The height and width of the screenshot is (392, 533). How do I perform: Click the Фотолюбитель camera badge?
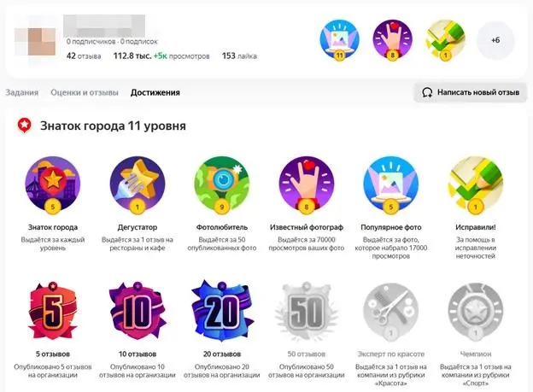(221, 185)
